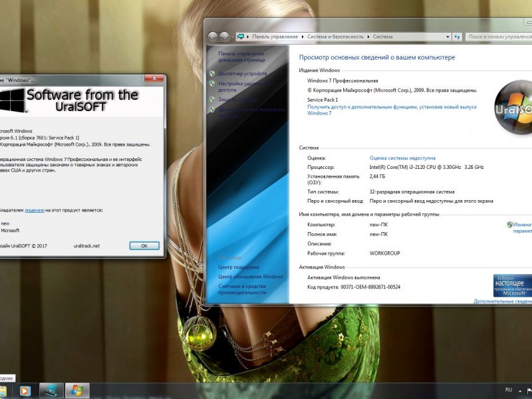This screenshot has width=532, height=399.
Task: Click the Активация Windows выполнена text
Action: click(x=344, y=277)
